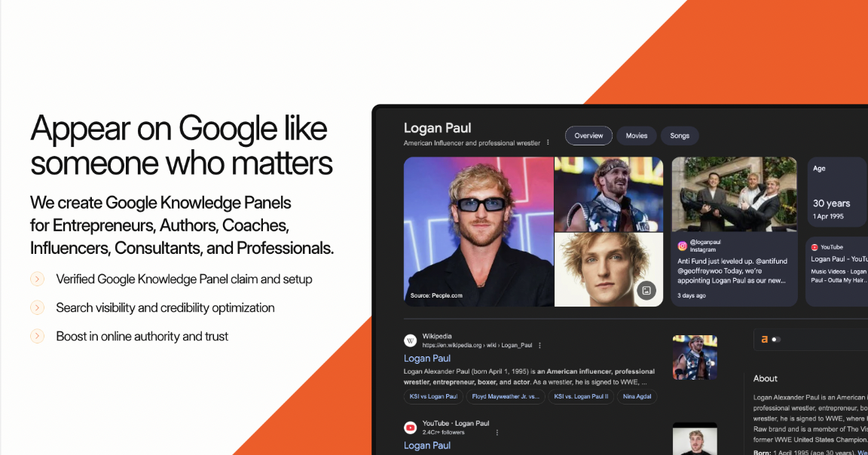The width and height of the screenshot is (868, 455).
Task: Open the Logan Paul Wikipedia result title
Action: click(426, 358)
